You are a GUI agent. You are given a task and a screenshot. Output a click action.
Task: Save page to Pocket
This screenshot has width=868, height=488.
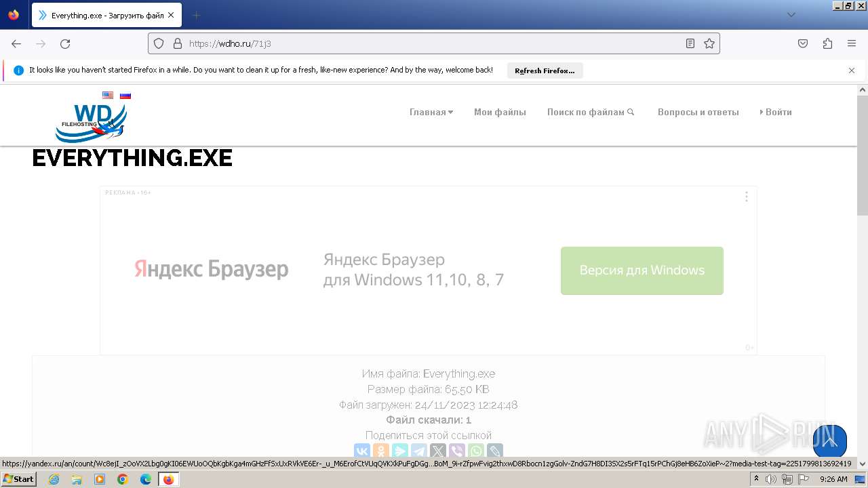tap(803, 43)
